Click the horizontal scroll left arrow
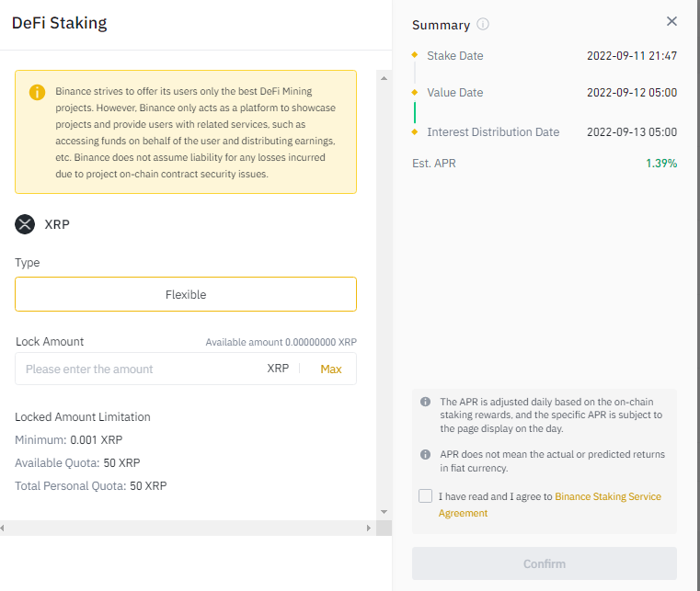 click(x=4, y=528)
